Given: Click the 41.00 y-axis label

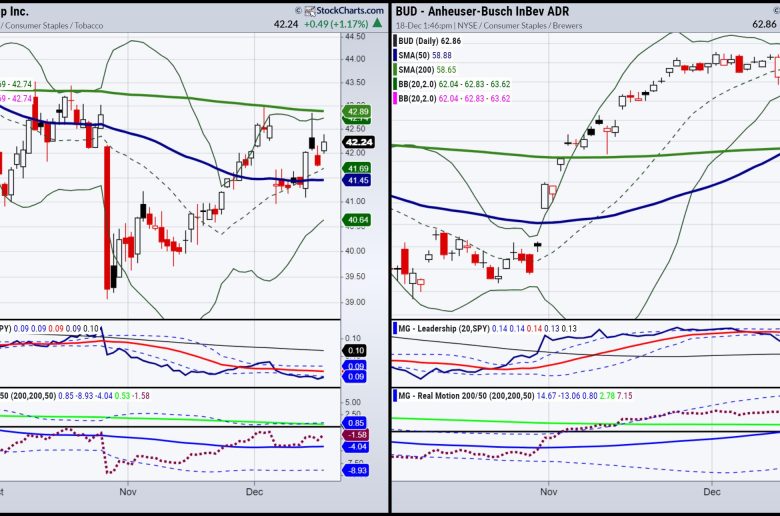Looking at the screenshot, I should (x=355, y=202).
